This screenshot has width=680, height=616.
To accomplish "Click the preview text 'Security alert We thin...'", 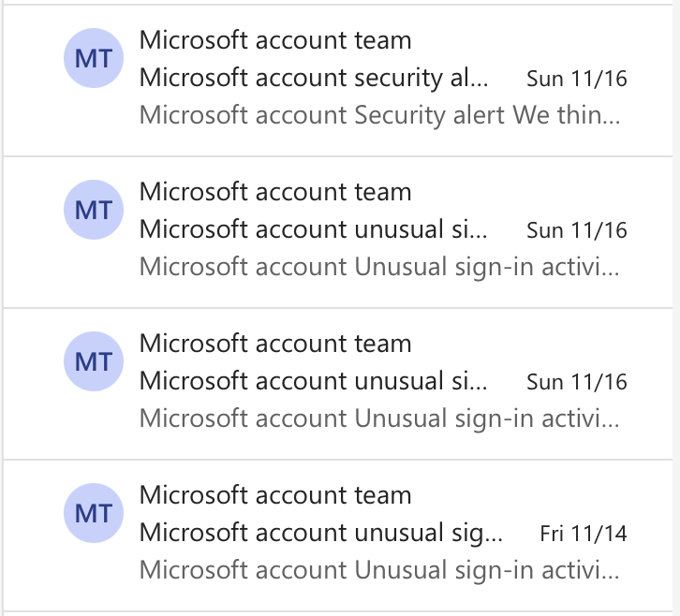I will [379, 115].
